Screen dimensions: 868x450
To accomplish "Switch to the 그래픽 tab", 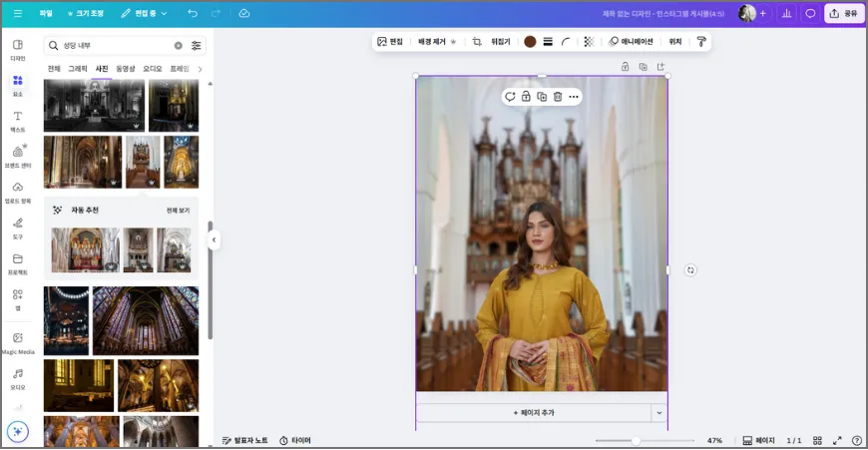I will click(x=78, y=69).
